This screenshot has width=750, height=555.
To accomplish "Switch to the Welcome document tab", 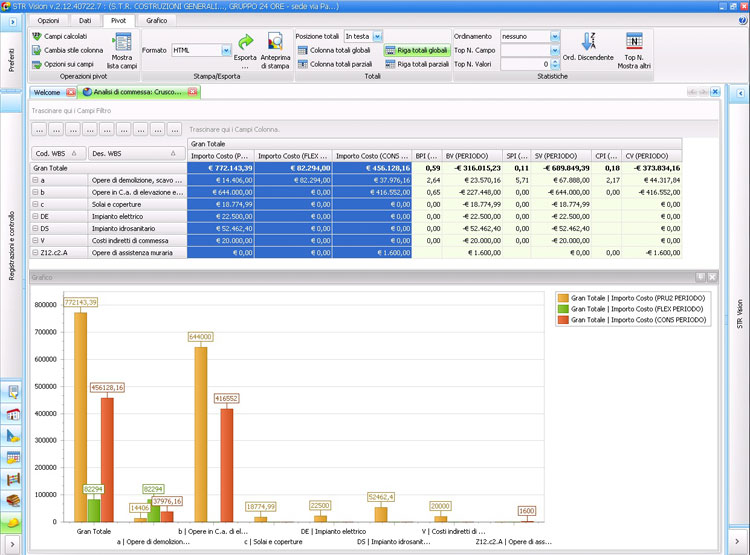I will tap(48, 92).
